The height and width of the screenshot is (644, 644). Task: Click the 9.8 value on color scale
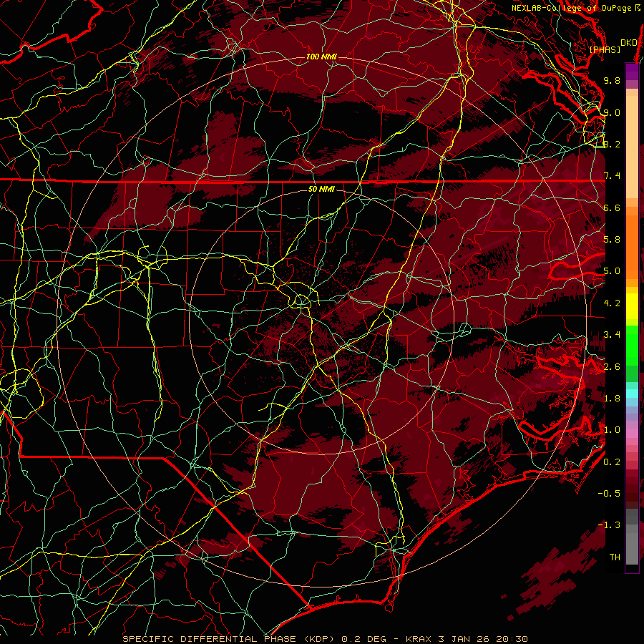[612, 80]
